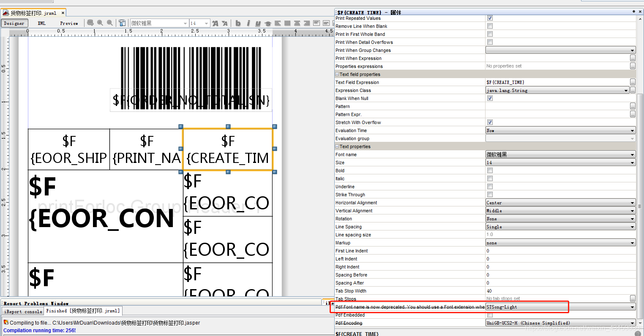Collapse Text field properties section
This screenshot has height=336, width=644.
click(x=337, y=74)
